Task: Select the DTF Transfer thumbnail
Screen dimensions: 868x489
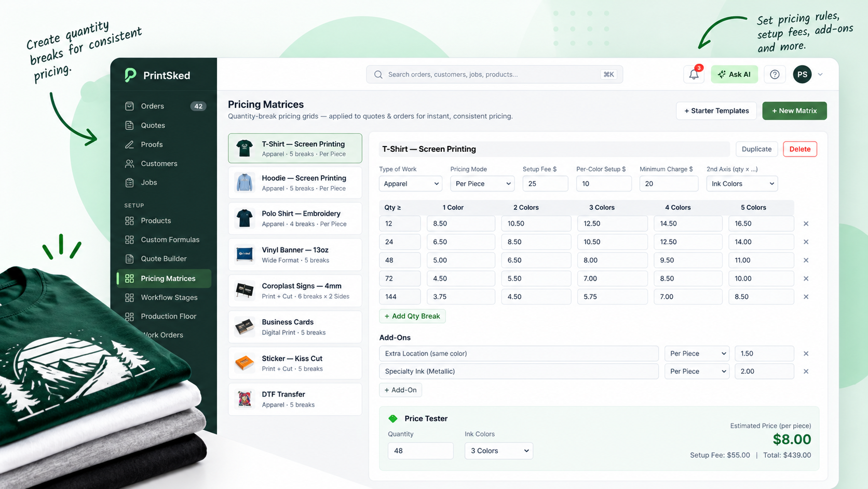Action: (245, 399)
